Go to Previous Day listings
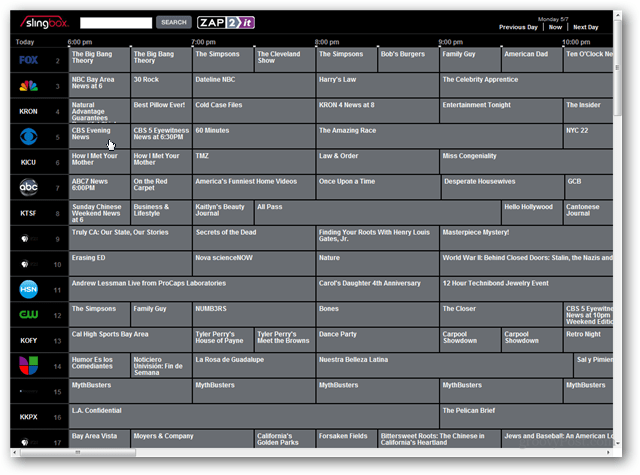This screenshot has height=475, width=640. 518,27
